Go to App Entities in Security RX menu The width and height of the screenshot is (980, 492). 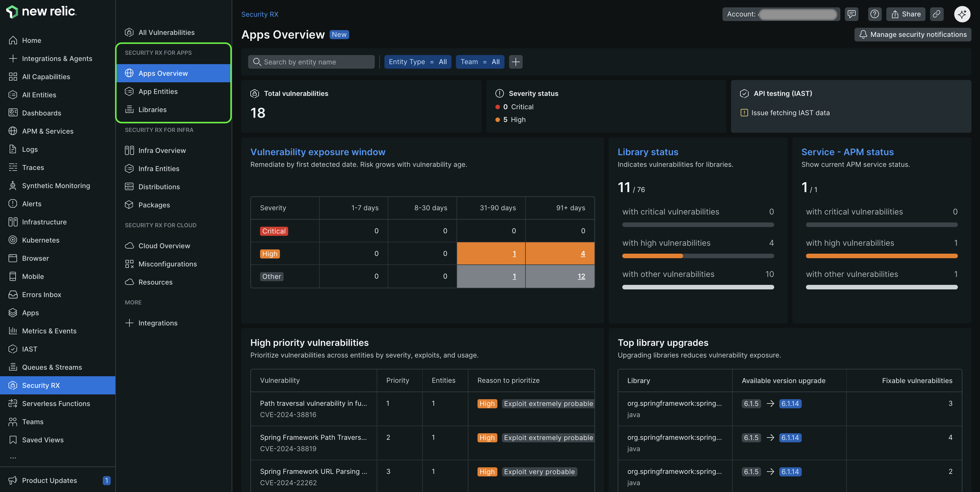158,92
